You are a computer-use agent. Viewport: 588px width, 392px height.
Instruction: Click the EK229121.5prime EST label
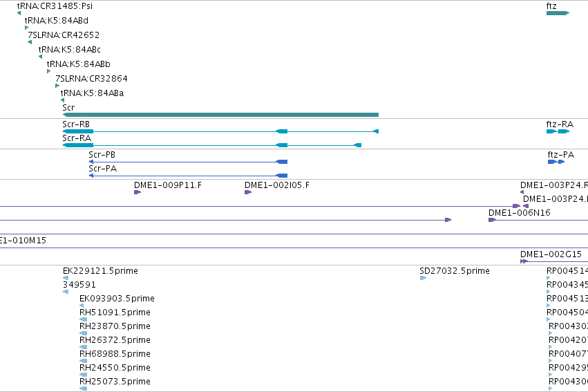click(100, 271)
